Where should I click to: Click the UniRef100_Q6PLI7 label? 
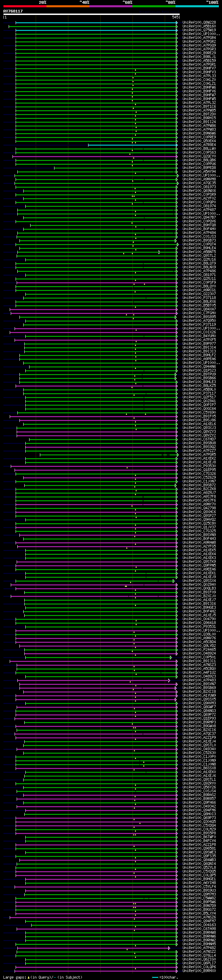[x=199, y=963]
